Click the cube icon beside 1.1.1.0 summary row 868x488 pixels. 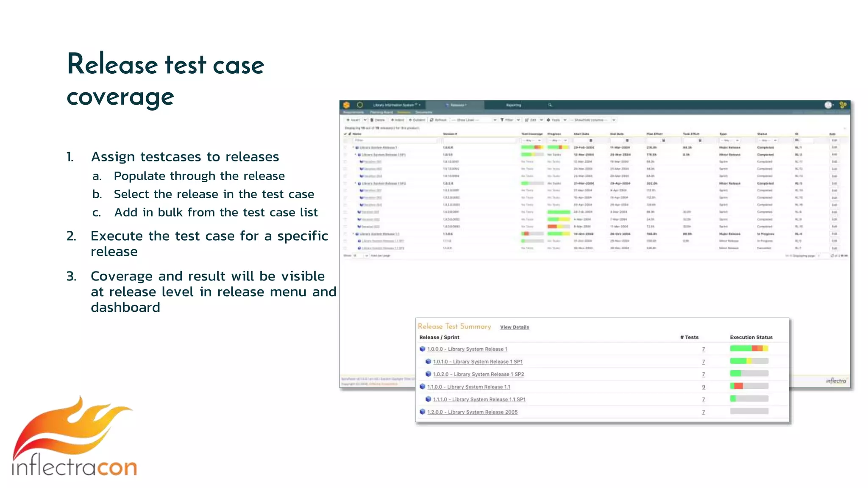coord(428,399)
